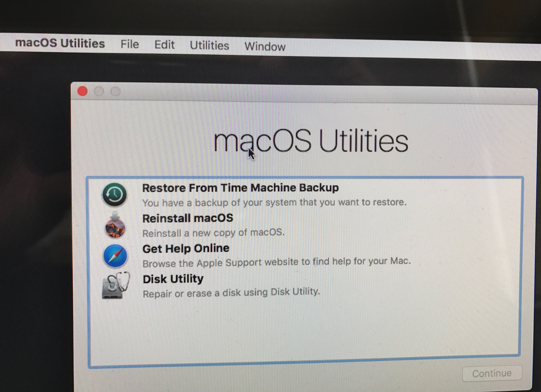Open the Utilities menu in menu bar
Image resolution: width=541 pixels, height=392 pixels.
pos(210,45)
